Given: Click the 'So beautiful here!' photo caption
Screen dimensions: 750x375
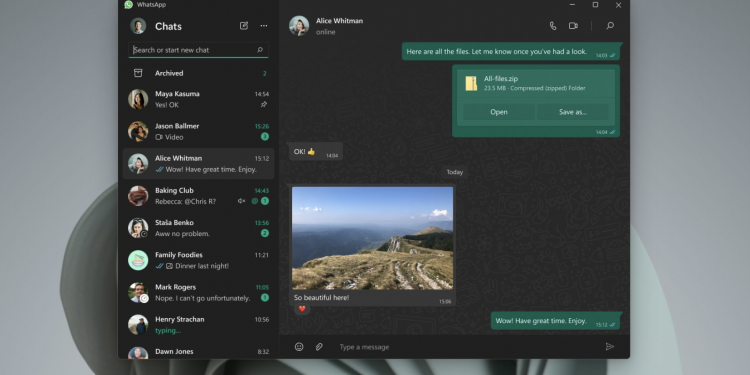Looking at the screenshot, I should coord(321,298).
